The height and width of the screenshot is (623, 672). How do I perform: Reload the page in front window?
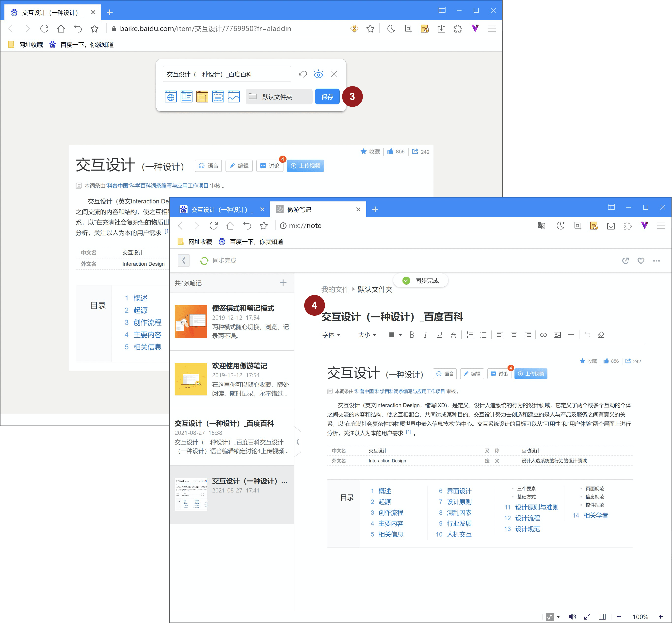pyautogui.click(x=214, y=226)
